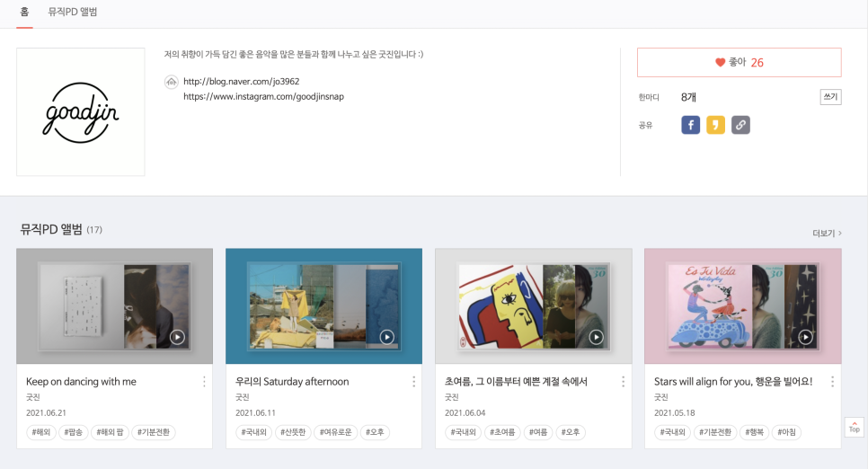Open the 우리의 Saturday afternoon cover
Viewport: 868px width, 469px height.
323,306
